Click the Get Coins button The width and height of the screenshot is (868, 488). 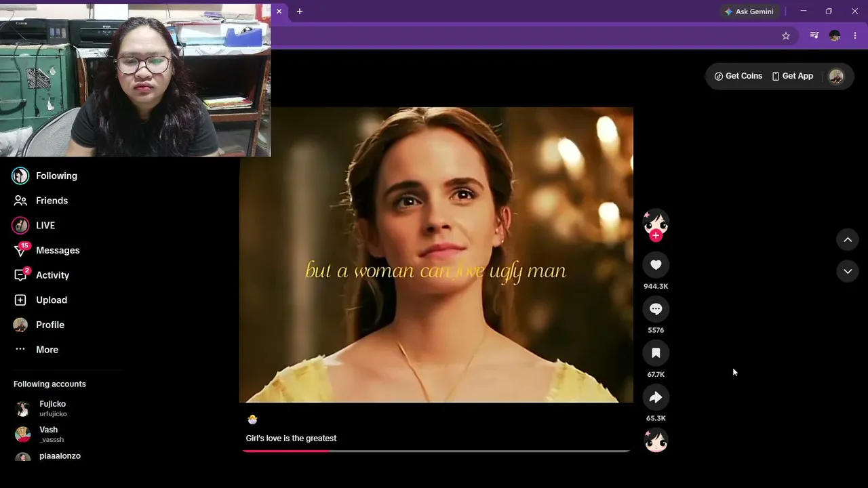tap(738, 76)
